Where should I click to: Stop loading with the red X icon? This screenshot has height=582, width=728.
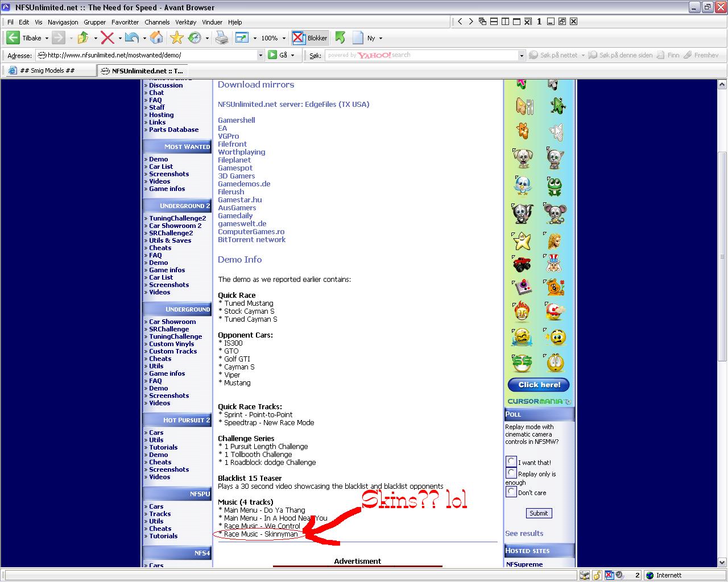(x=107, y=38)
